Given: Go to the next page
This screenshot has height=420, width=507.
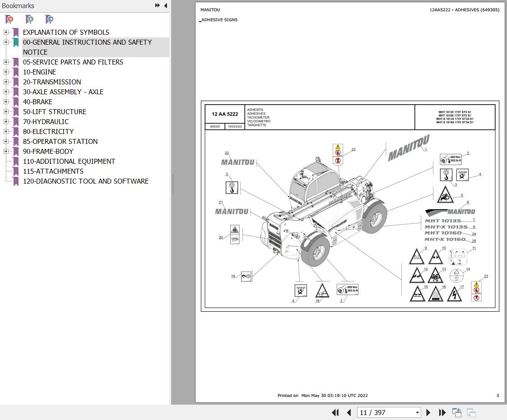Looking at the screenshot, I should click(428, 413).
